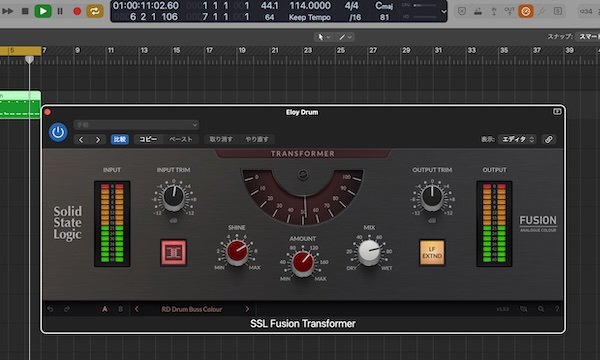
Task: Open the エディタ view dropdown
Action: pos(517,139)
